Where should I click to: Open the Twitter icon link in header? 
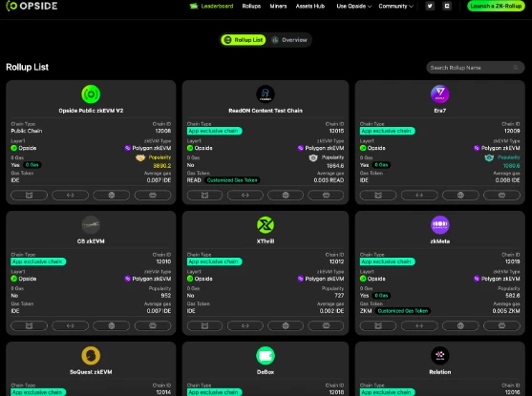[x=430, y=6]
